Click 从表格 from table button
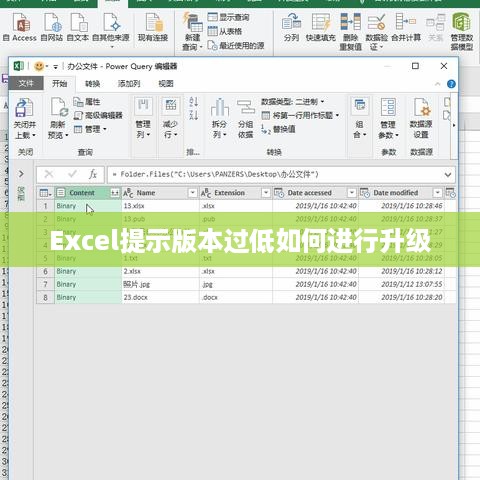 pyautogui.click(x=225, y=31)
